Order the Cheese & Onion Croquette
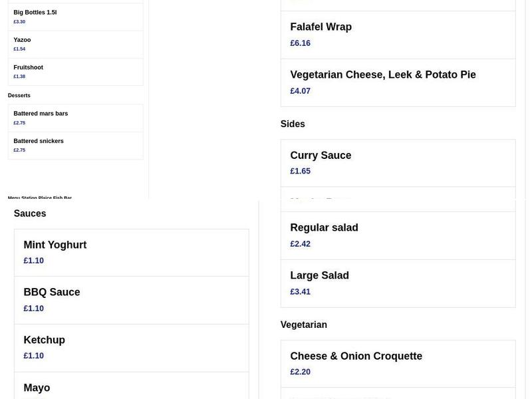 [x=356, y=356]
